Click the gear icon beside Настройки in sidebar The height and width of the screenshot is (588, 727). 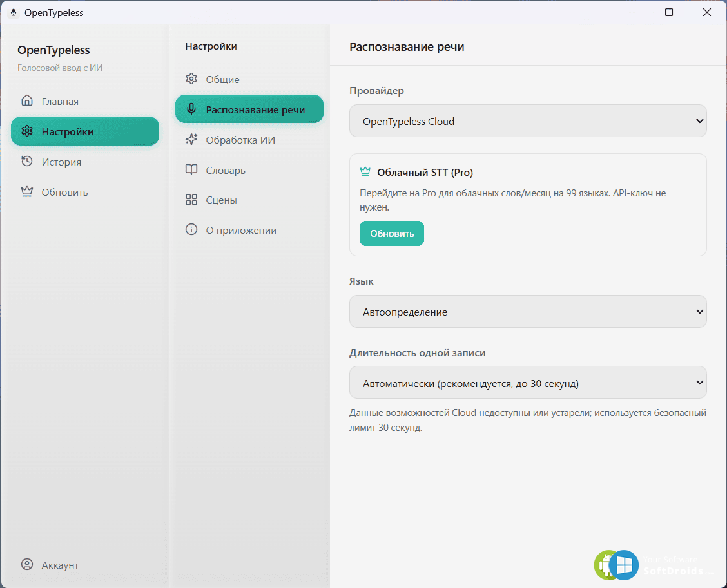(27, 131)
